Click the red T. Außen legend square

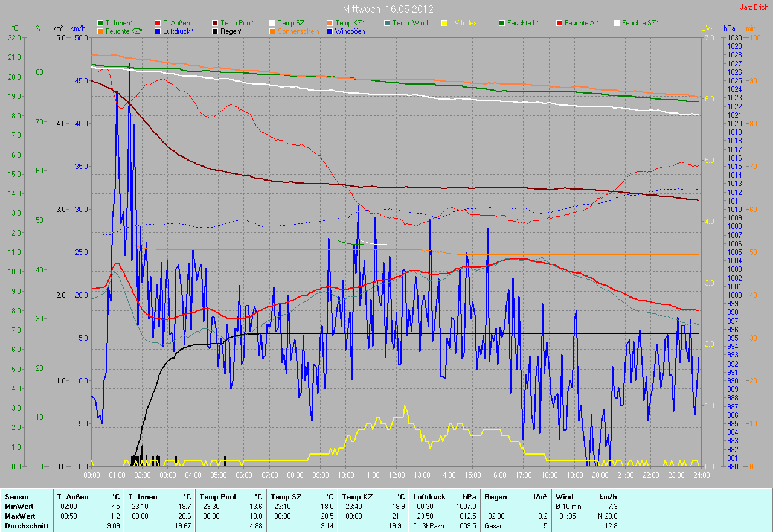point(158,23)
